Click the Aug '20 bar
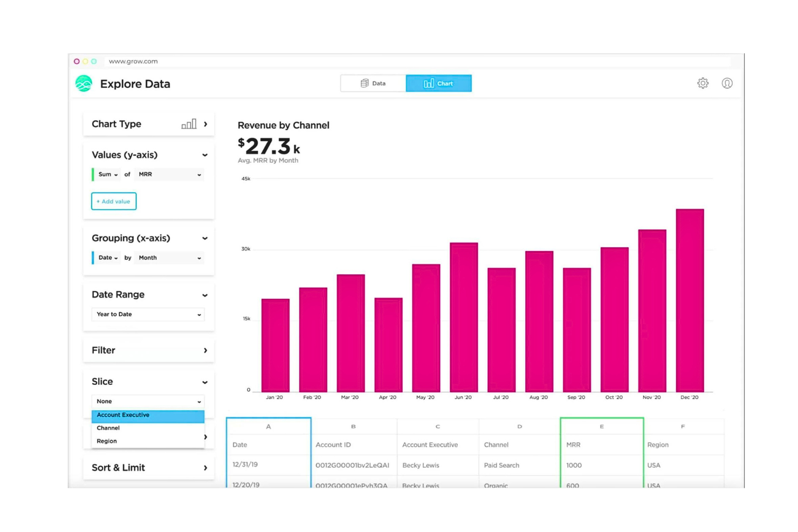 click(x=540, y=321)
